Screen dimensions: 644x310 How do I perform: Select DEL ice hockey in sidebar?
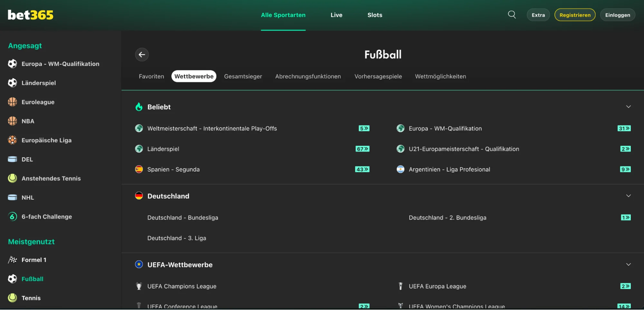tap(27, 159)
